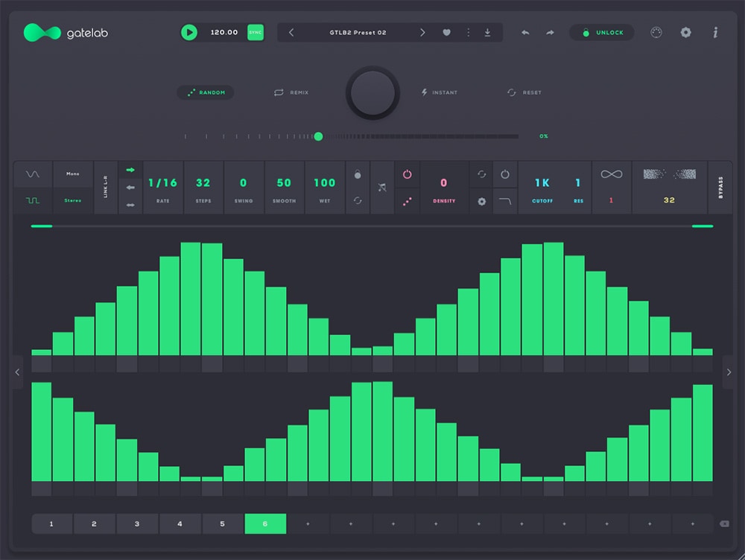Click the RESET button
This screenshot has width=745, height=560.
pos(524,92)
